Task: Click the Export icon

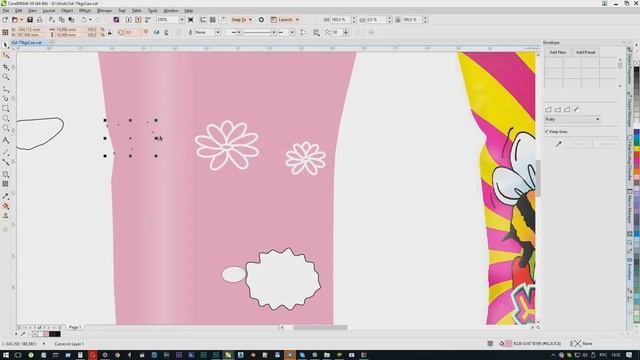Action: [x=138, y=20]
